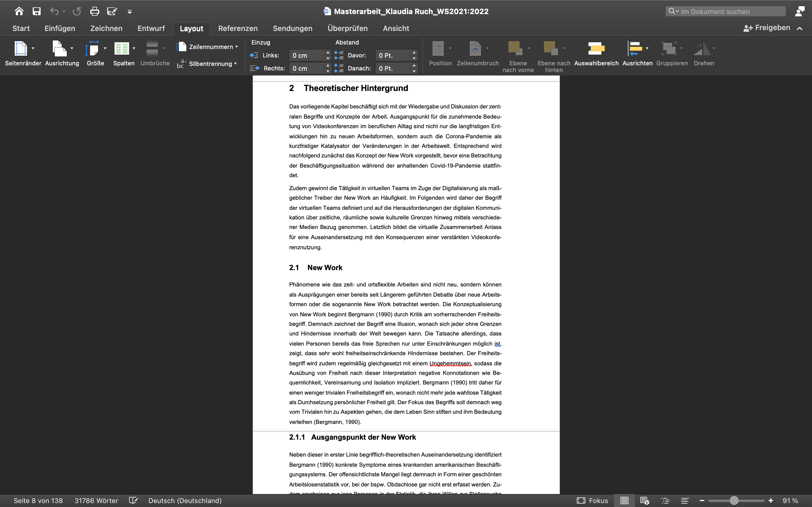Open the Seitenränder margins tool
Viewport: 812px width, 507px height.
click(x=21, y=49)
